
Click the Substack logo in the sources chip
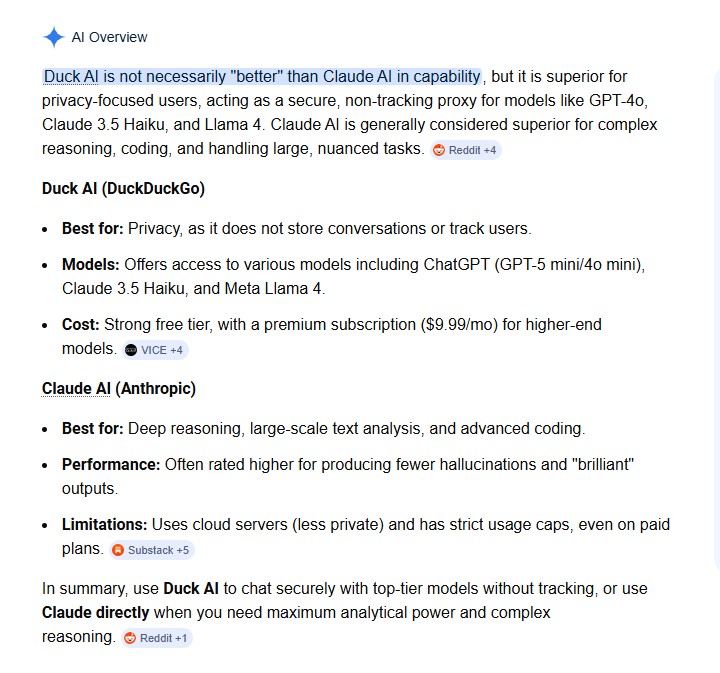click(118, 550)
